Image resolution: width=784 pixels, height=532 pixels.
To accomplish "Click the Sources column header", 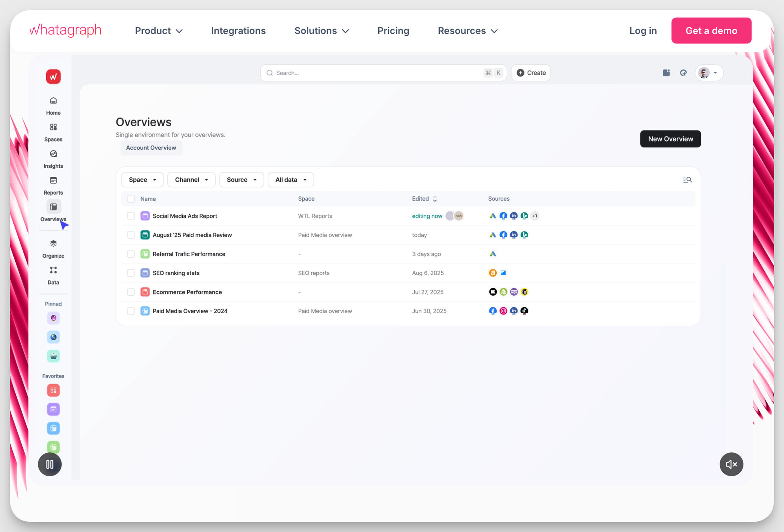I will coord(499,199).
